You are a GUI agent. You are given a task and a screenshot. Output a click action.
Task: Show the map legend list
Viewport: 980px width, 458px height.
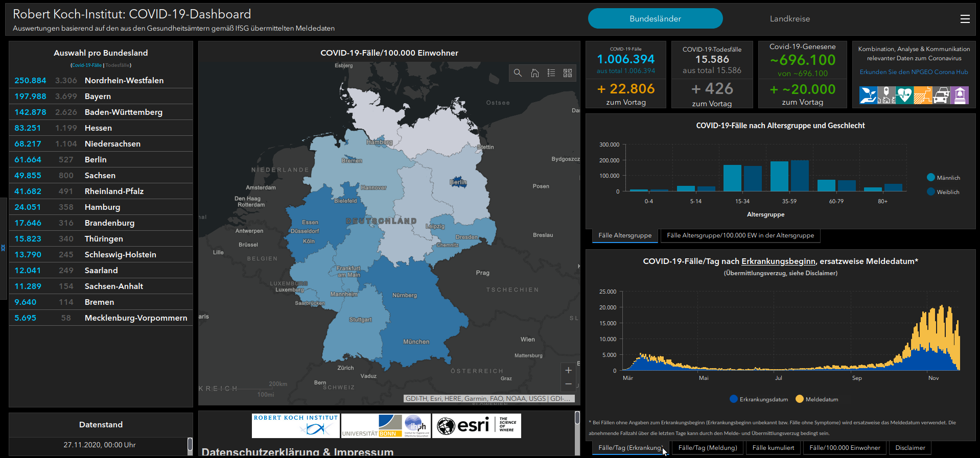pyautogui.click(x=551, y=73)
